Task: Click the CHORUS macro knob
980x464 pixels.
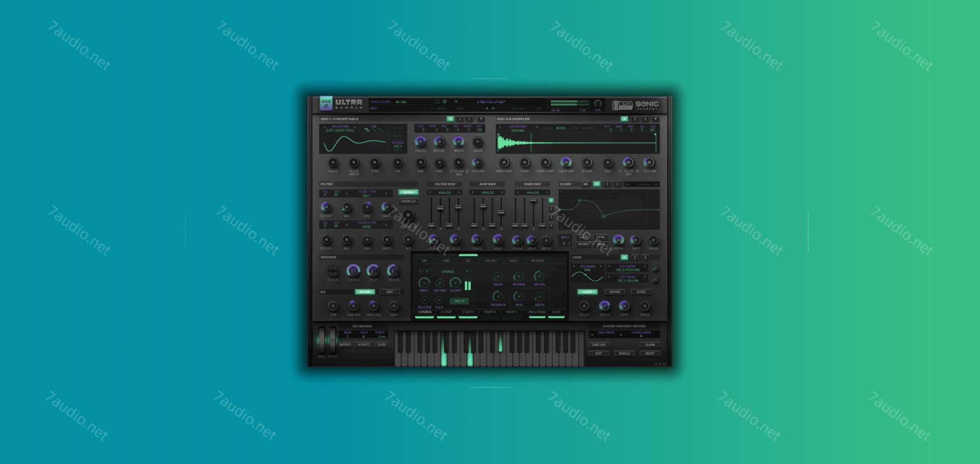Action: (353, 271)
